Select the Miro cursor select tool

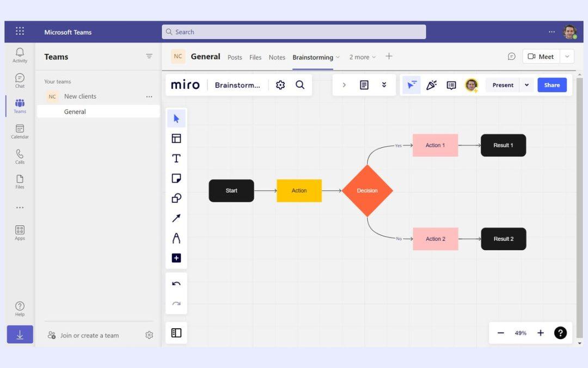[176, 119]
